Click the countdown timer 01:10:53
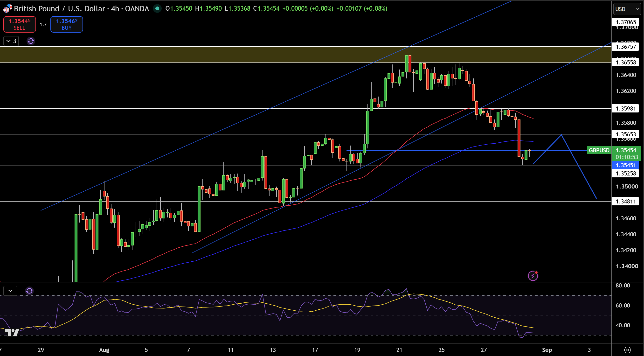This screenshot has width=644, height=356. click(x=626, y=157)
